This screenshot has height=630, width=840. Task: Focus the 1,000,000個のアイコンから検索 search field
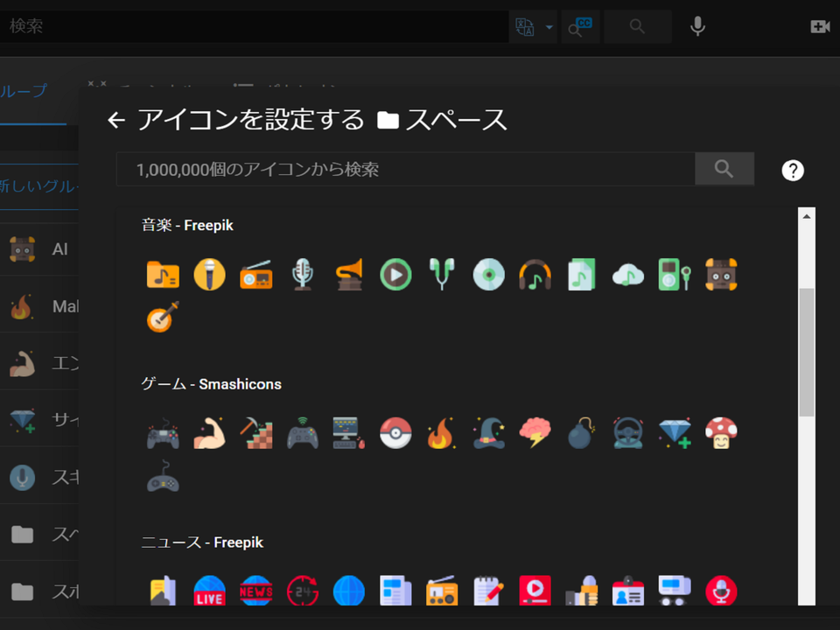point(405,169)
